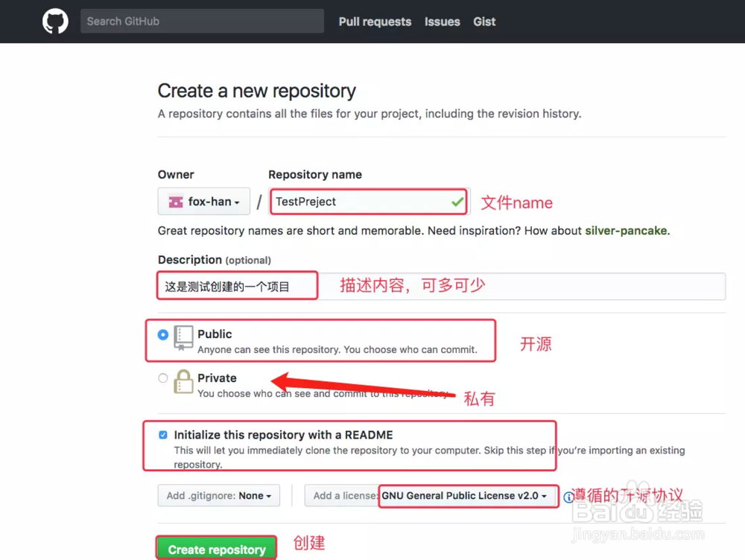This screenshot has width=745, height=560.
Task: Click the Create repository button
Action: pos(217,549)
